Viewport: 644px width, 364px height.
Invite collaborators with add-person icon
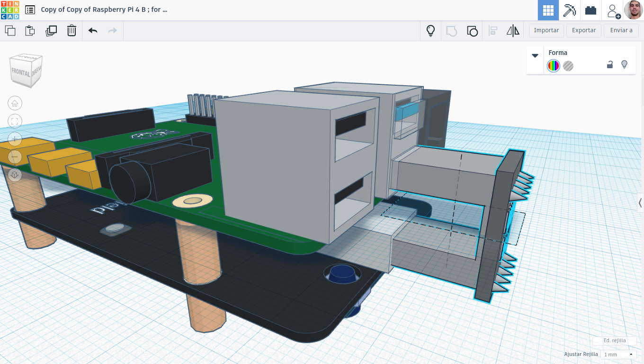614,11
